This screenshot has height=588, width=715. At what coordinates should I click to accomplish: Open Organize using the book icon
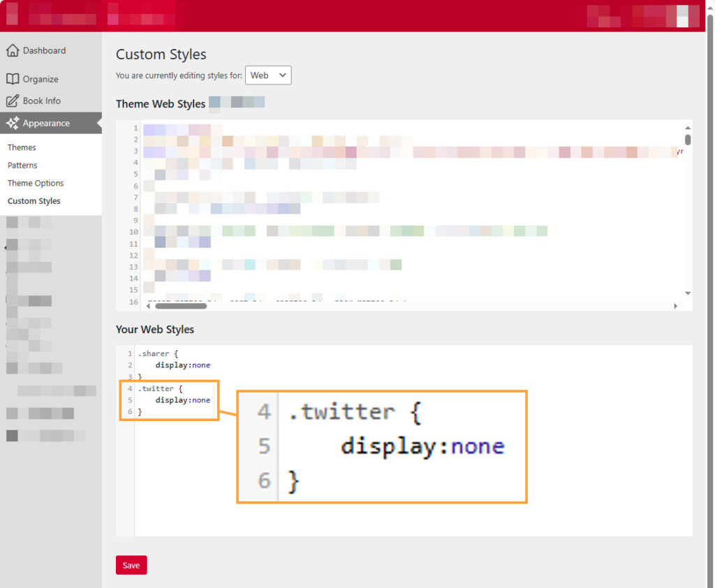(13, 79)
